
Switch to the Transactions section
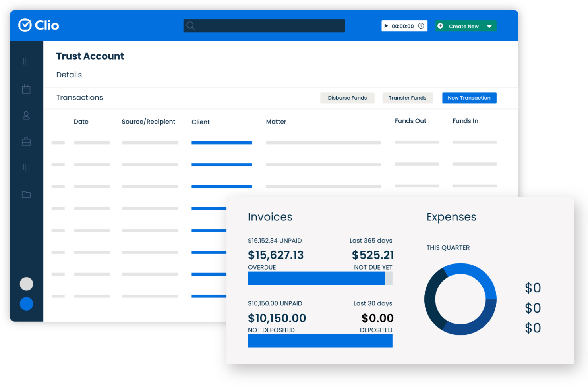[x=79, y=97]
